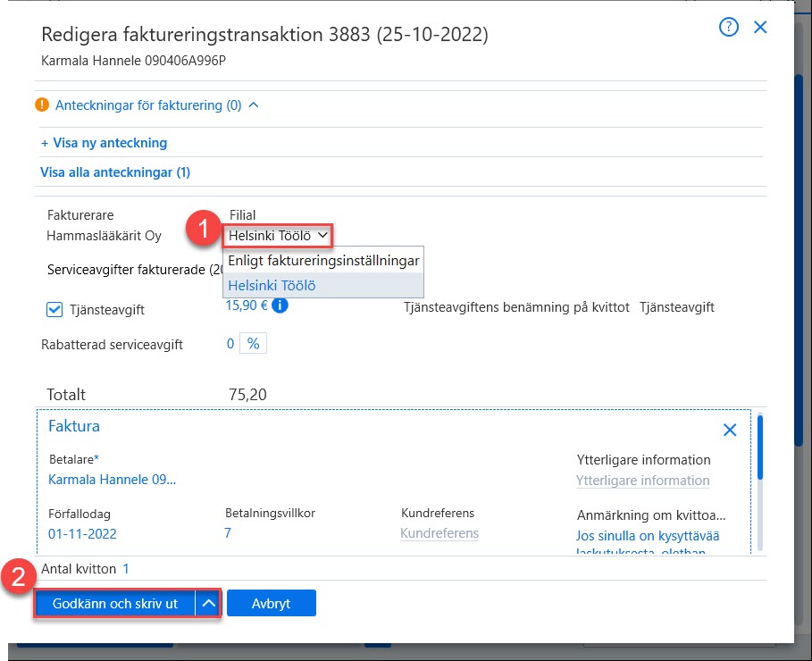Select Helsinki Töölö in dropdown list
The image size is (812, 661).
pyautogui.click(x=323, y=286)
